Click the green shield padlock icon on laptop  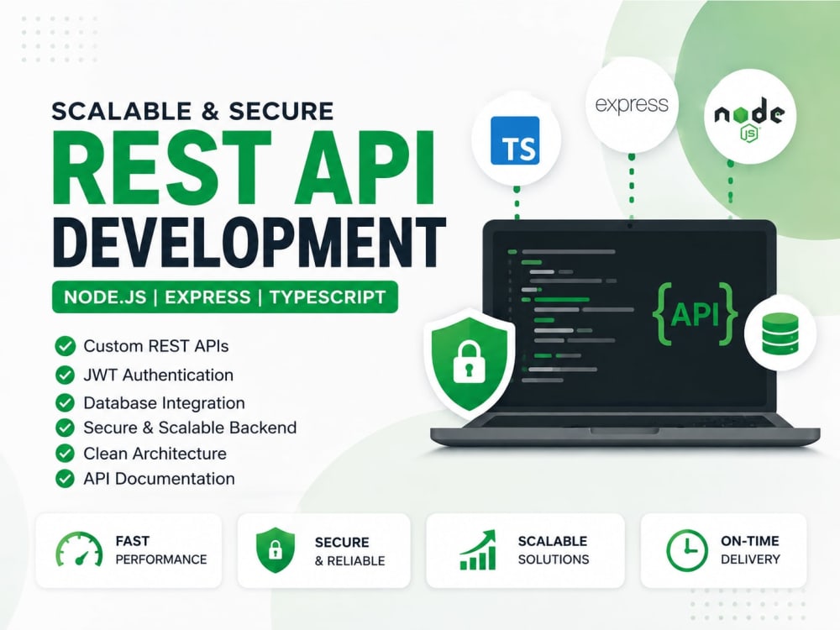coord(470,363)
